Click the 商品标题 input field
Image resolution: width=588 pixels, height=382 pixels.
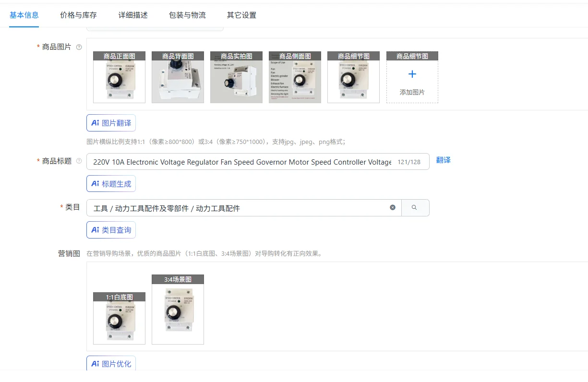tap(258, 162)
